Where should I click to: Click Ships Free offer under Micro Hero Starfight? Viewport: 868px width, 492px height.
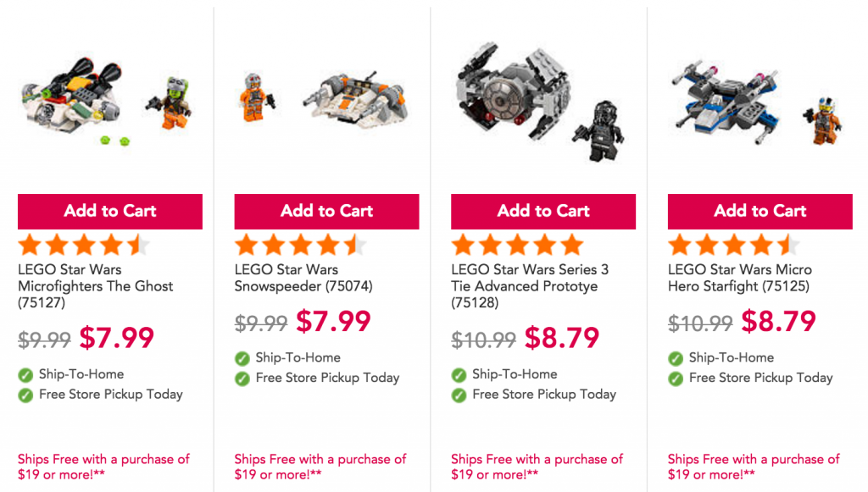754,467
